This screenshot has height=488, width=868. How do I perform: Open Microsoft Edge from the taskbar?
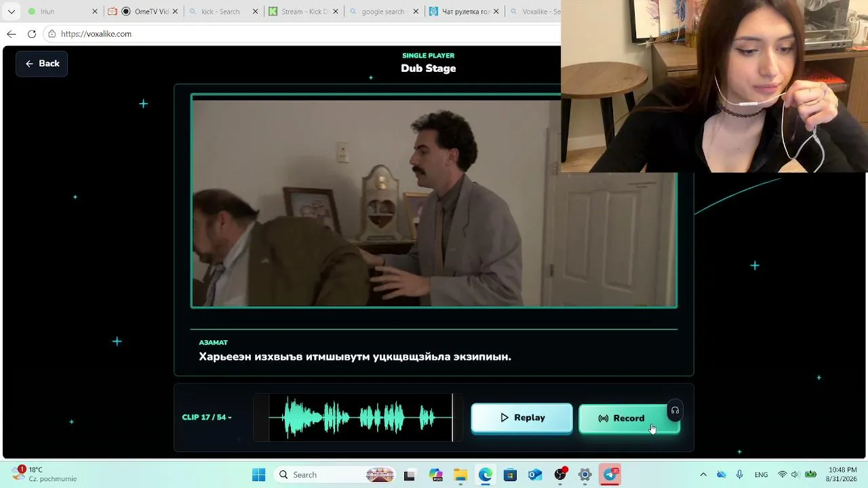pyautogui.click(x=486, y=474)
